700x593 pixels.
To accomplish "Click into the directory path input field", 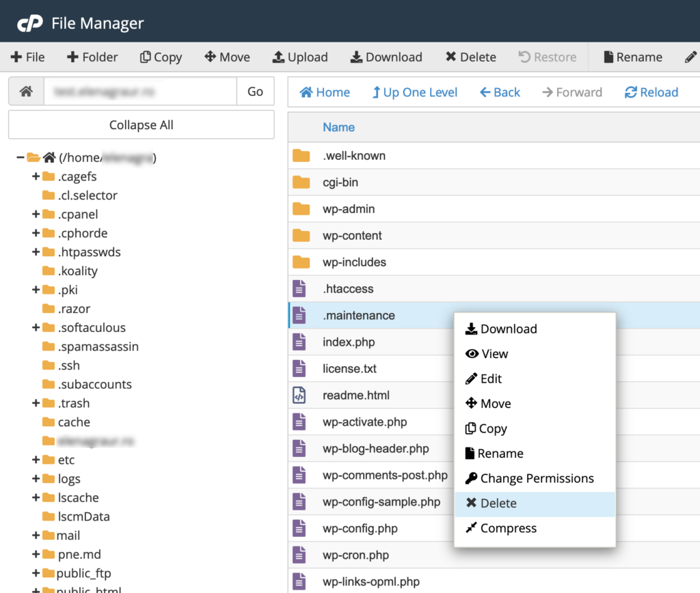I will tap(140, 92).
